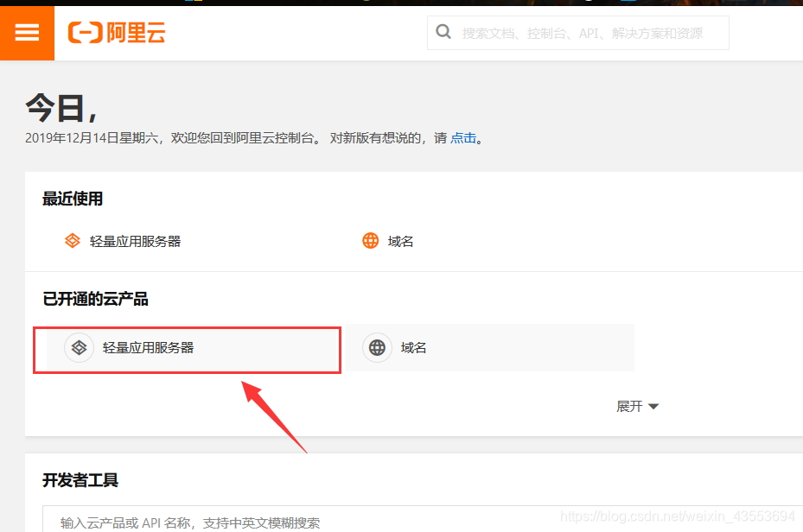Click the 点击 feedback link
This screenshot has height=532, width=803.
pyautogui.click(x=463, y=136)
